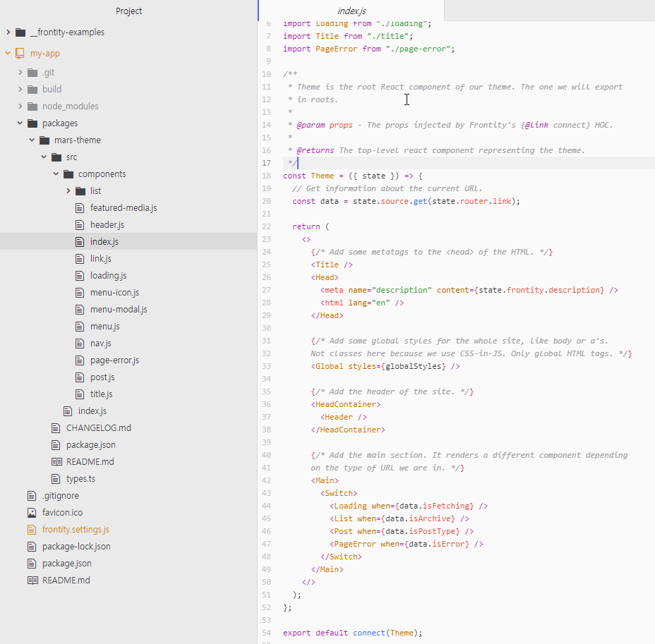Click the package-lock.json file icon
This screenshot has height=644, width=655.
pyautogui.click(x=32, y=547)
